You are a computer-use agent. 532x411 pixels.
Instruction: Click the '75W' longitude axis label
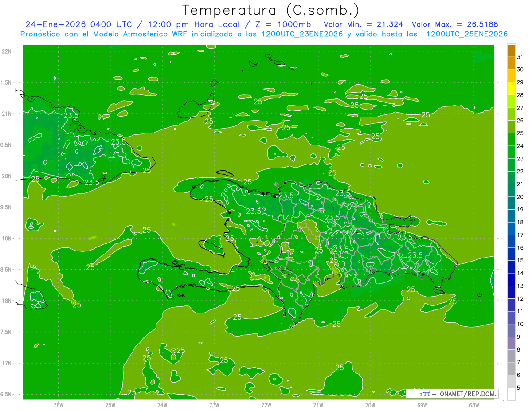(x=110, y=404)
